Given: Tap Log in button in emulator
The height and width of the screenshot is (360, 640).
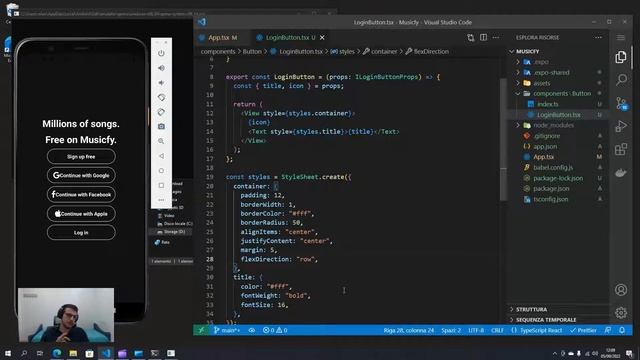Looking at the screenshot, I should 81,233.
